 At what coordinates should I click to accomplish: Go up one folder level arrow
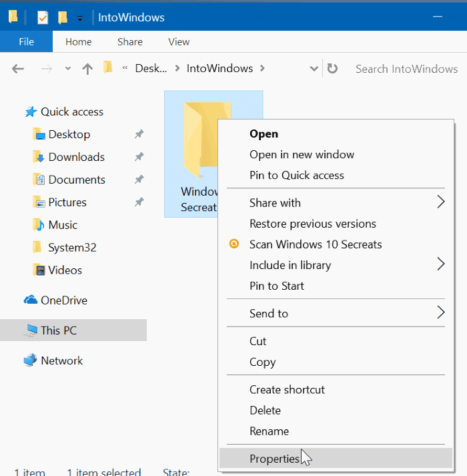(87, 69)
